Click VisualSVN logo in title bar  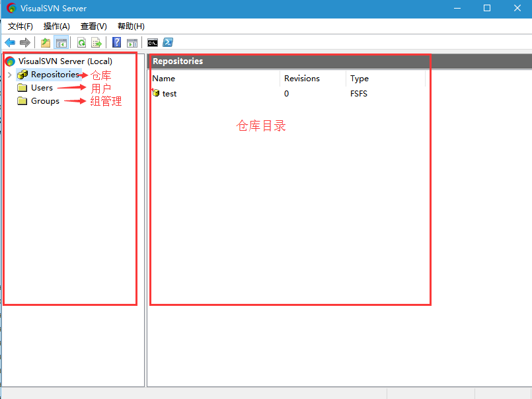11,8
